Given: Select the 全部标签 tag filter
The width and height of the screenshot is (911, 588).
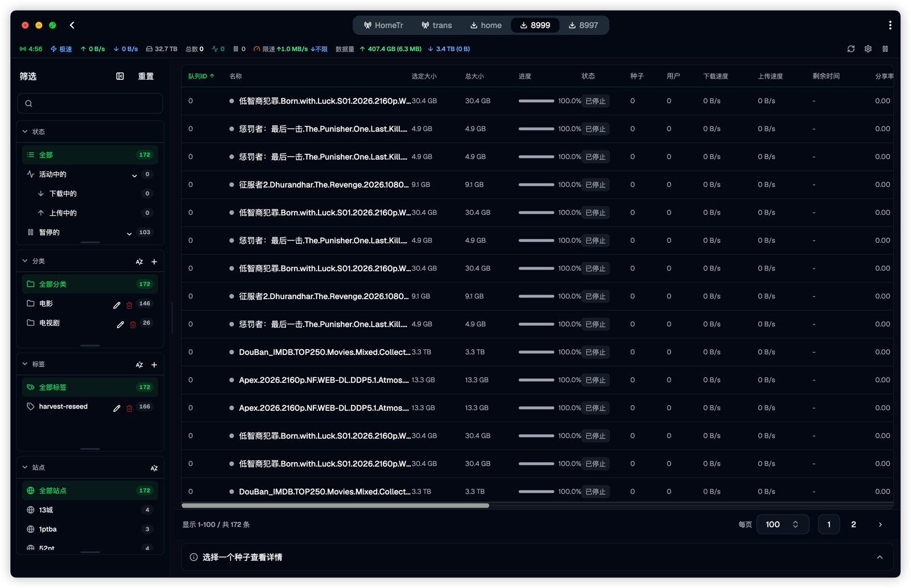Looking at the screenshot, I should coord(90,387).
